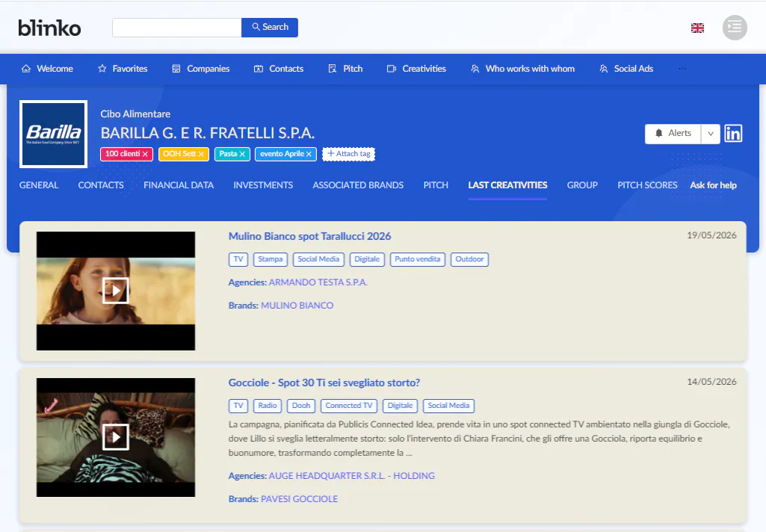Viewport: 766px width, 532px height.
Task: Open Gocciole - Spot 30 title link
Action: (x=324, y=383)
